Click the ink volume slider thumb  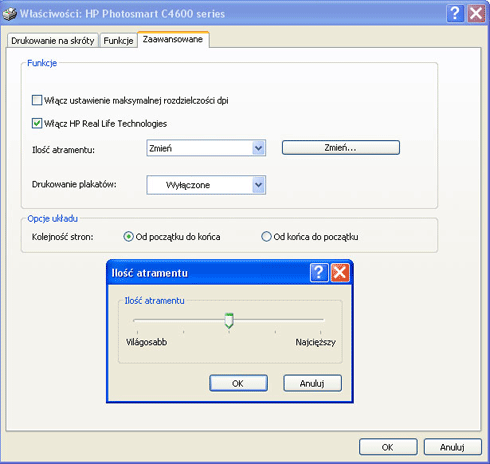pyautogui.click(x=229, y=321)
